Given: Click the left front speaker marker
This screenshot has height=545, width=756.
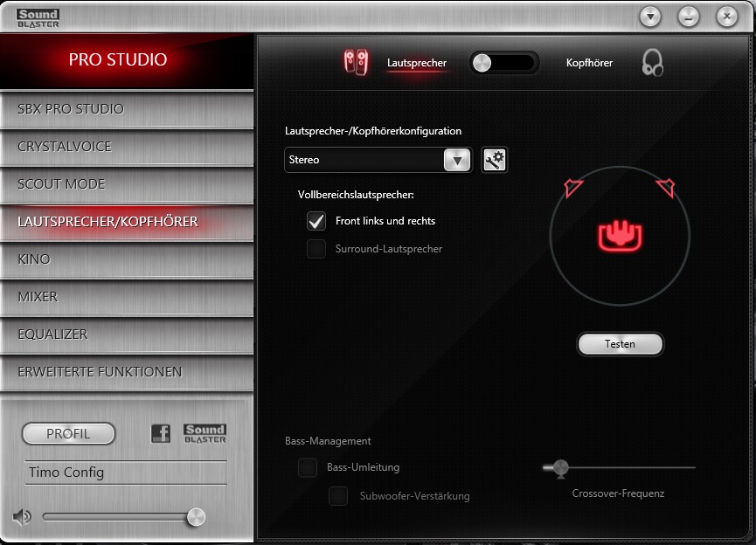Looking at the screenshot, I should [x=572, y=188].
